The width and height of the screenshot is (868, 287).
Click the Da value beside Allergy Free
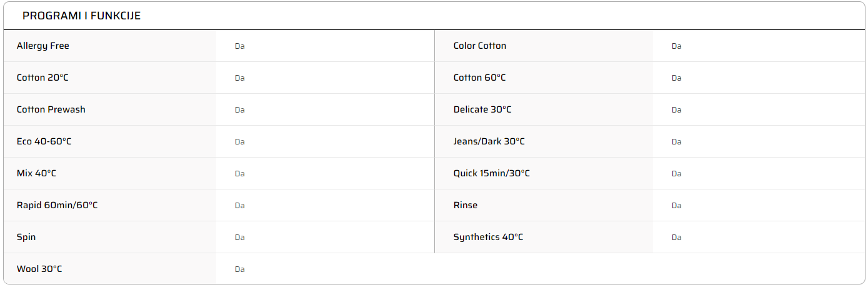239,46
